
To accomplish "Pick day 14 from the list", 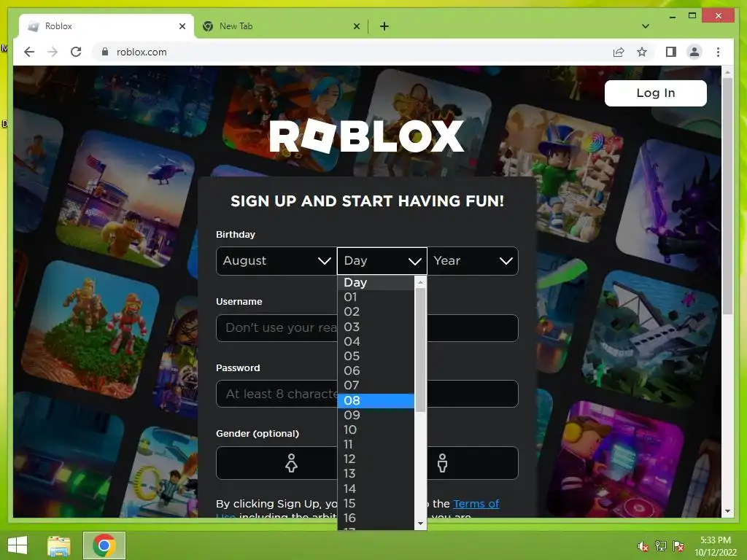I will tap(376, 489).
